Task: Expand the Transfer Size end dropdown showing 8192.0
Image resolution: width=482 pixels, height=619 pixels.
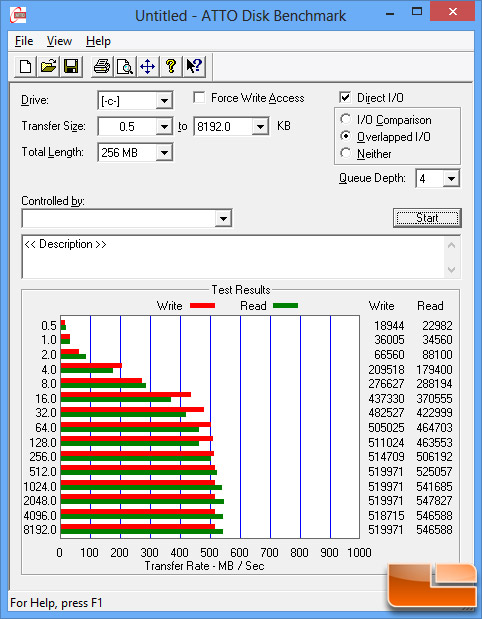Action: point(260,127)
